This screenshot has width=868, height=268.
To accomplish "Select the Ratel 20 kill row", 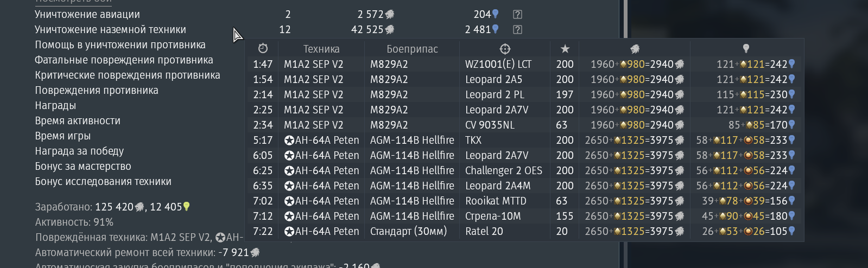I will 524,231.
